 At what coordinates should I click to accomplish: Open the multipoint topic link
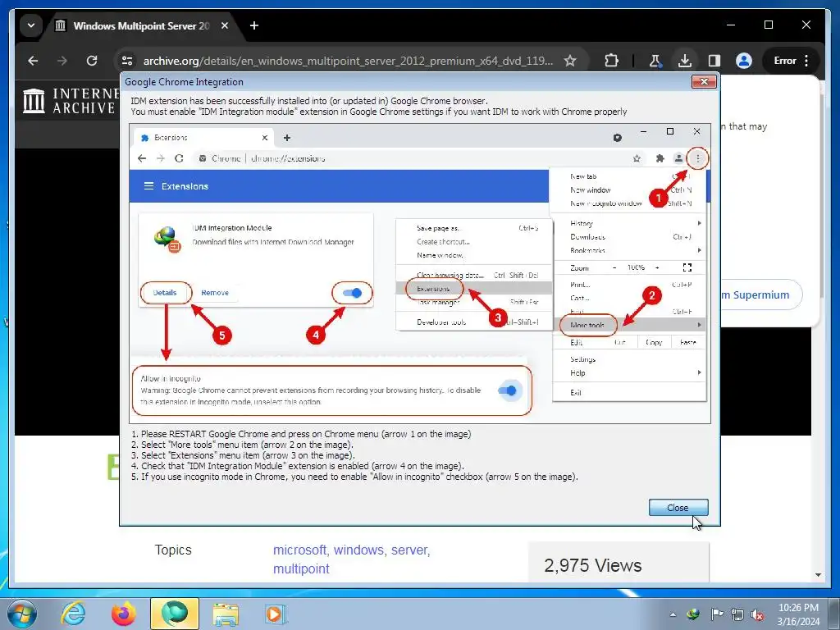tap(301, 568)
